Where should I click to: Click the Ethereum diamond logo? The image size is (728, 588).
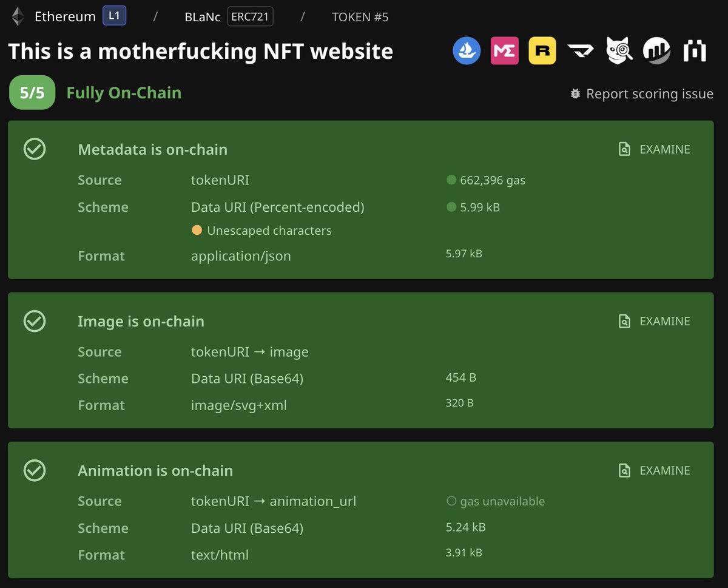(18, 16)
